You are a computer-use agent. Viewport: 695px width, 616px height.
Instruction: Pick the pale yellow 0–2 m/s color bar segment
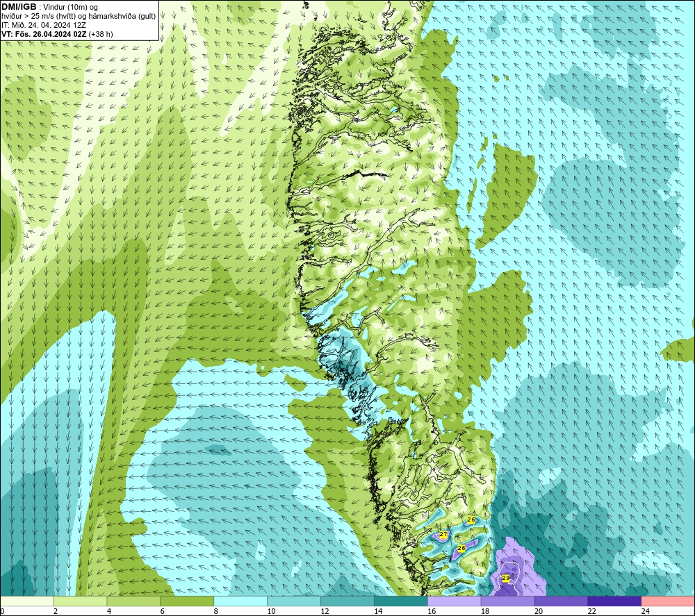(27, 601)
